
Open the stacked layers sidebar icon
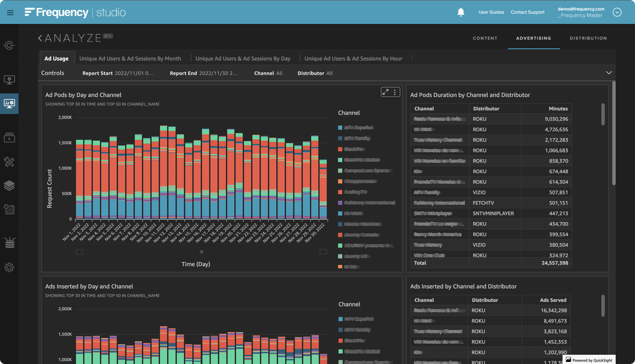pos(9,186)
